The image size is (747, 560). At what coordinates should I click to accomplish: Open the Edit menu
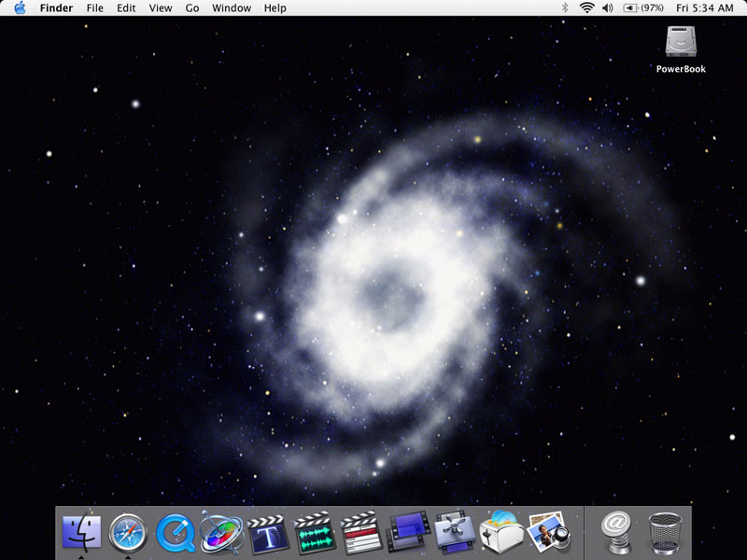(x=126, y=8)
